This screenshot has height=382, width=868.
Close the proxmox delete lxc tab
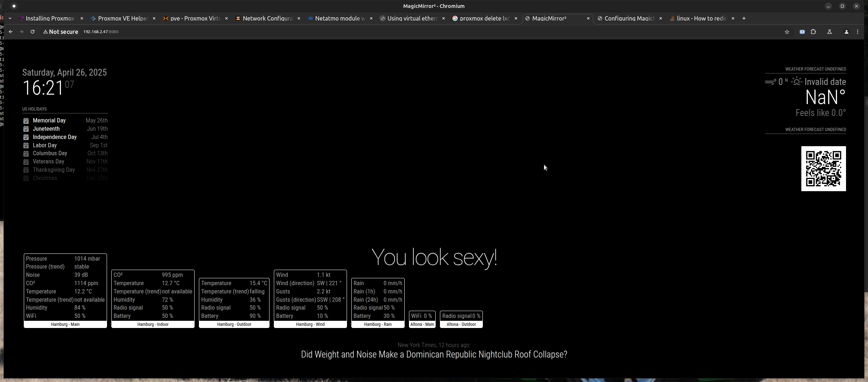[x=516, y=18]
